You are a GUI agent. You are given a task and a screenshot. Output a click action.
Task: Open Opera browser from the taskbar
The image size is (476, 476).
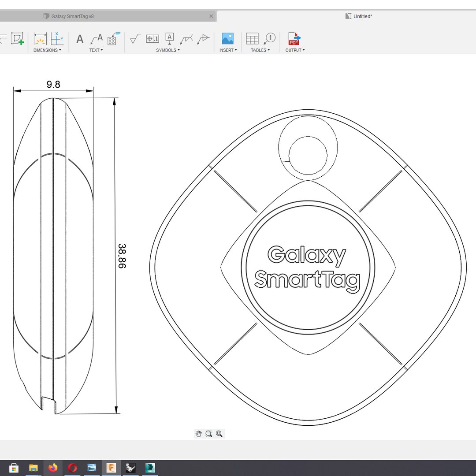[x=72, y=468]
